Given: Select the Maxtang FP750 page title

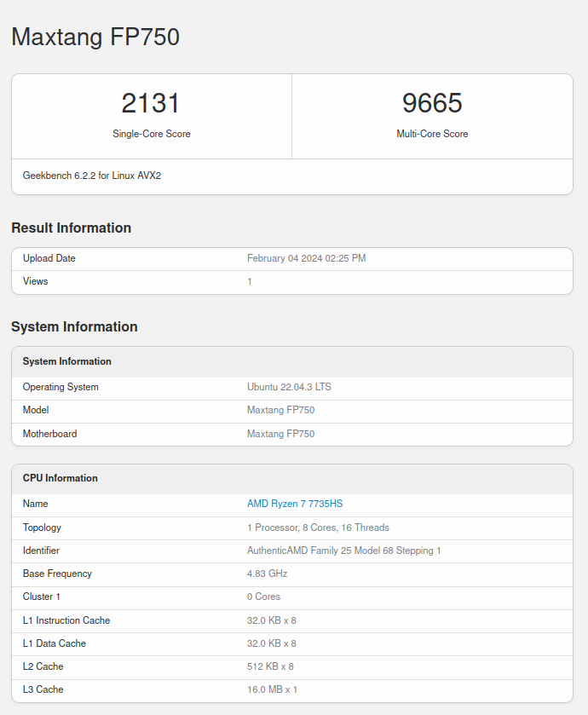Looking at the screenshot, I should tap(95, 37).
